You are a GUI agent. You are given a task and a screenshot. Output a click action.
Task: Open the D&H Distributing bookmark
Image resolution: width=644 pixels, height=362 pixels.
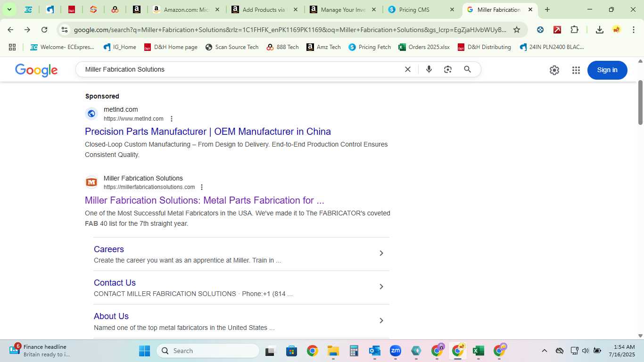484,47
